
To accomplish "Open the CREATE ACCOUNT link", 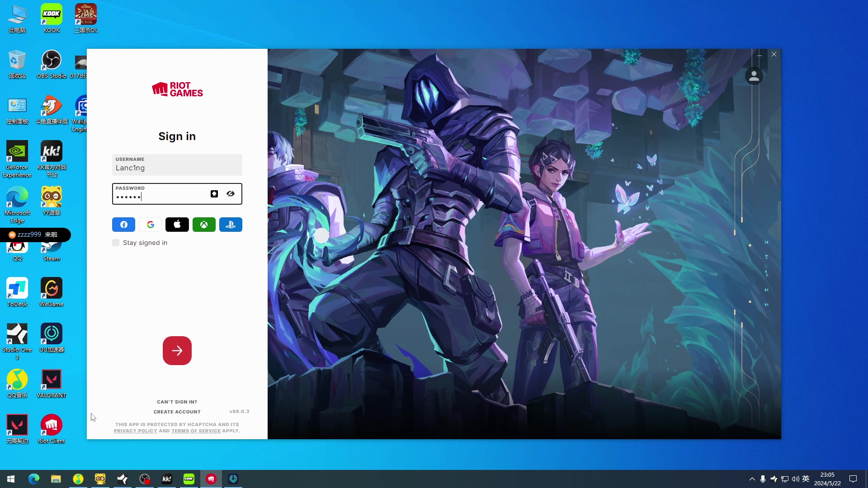I will pos(177,412).
